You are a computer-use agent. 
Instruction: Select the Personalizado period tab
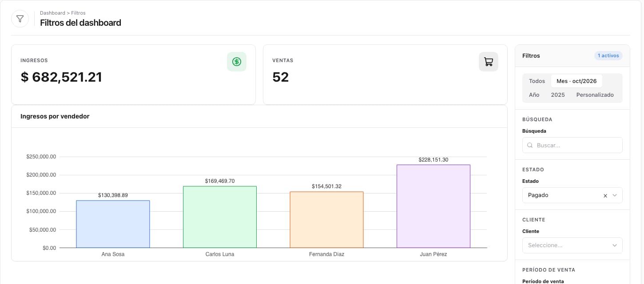click(595, 95)
